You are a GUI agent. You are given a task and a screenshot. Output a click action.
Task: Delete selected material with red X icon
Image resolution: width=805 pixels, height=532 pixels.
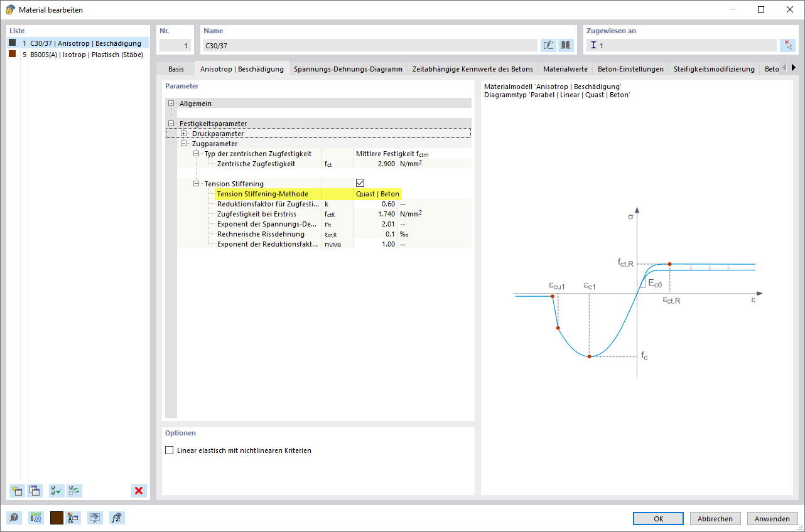tap(139, 491)
